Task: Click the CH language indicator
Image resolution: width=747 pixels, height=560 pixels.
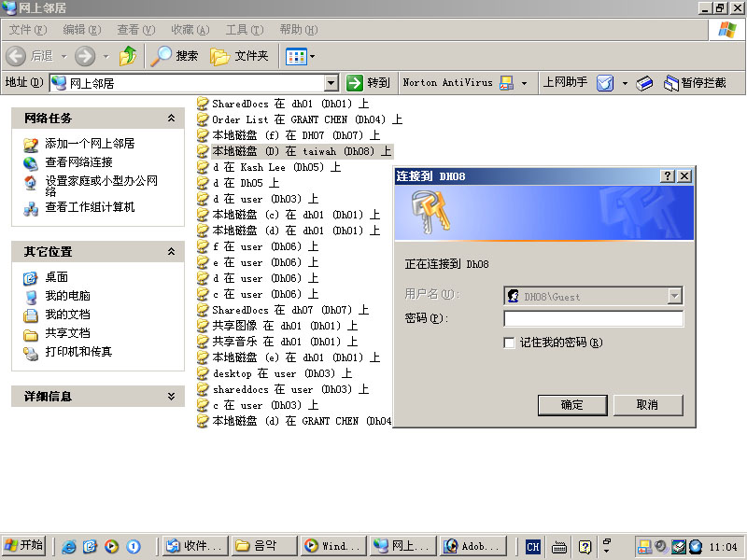Action: pos(532,547)
